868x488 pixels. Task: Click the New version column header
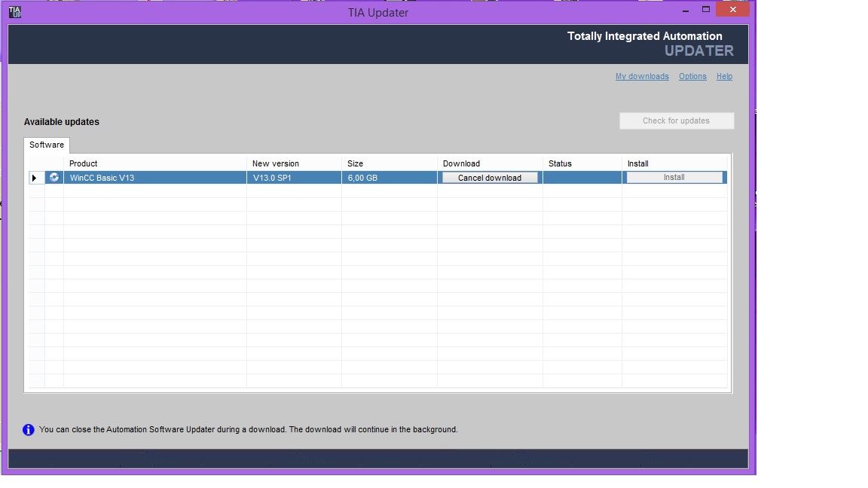(294, 163)
